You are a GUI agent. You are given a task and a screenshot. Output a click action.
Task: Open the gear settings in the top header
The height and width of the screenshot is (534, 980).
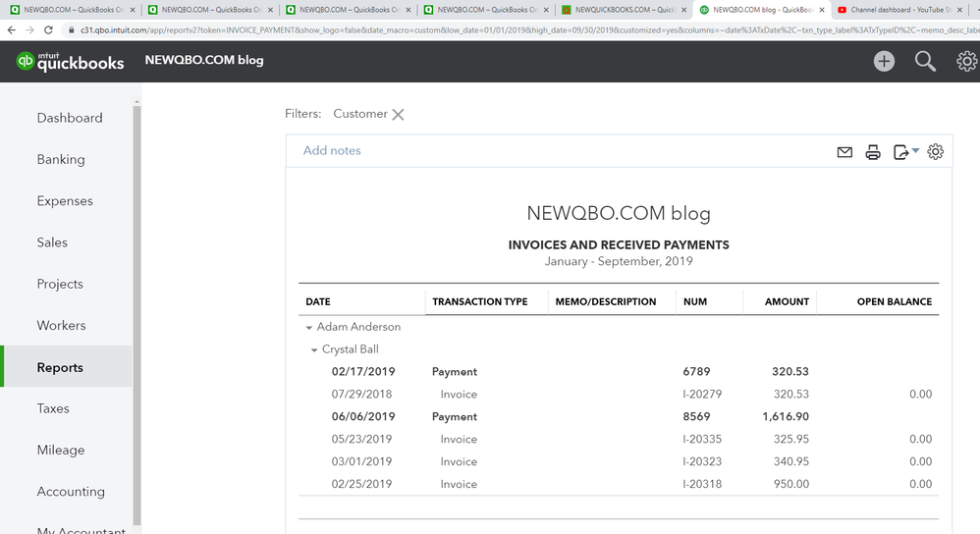coord(967,61)
